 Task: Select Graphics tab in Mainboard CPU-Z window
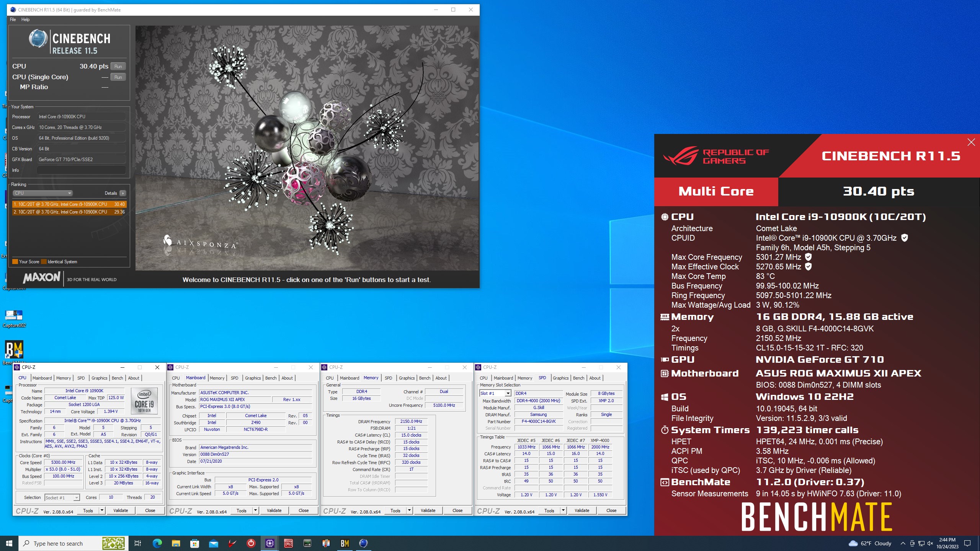click(x=253, y=378)
